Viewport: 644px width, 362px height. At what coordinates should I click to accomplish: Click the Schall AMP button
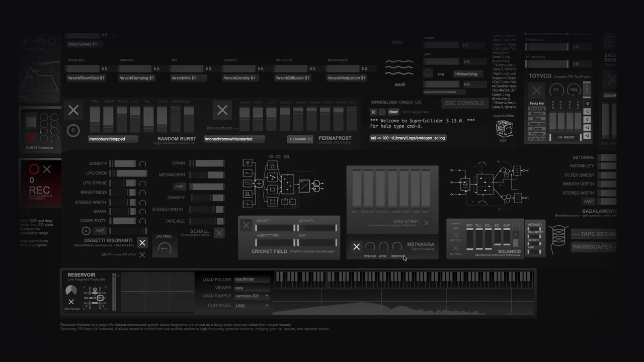[x=179, y=187]
